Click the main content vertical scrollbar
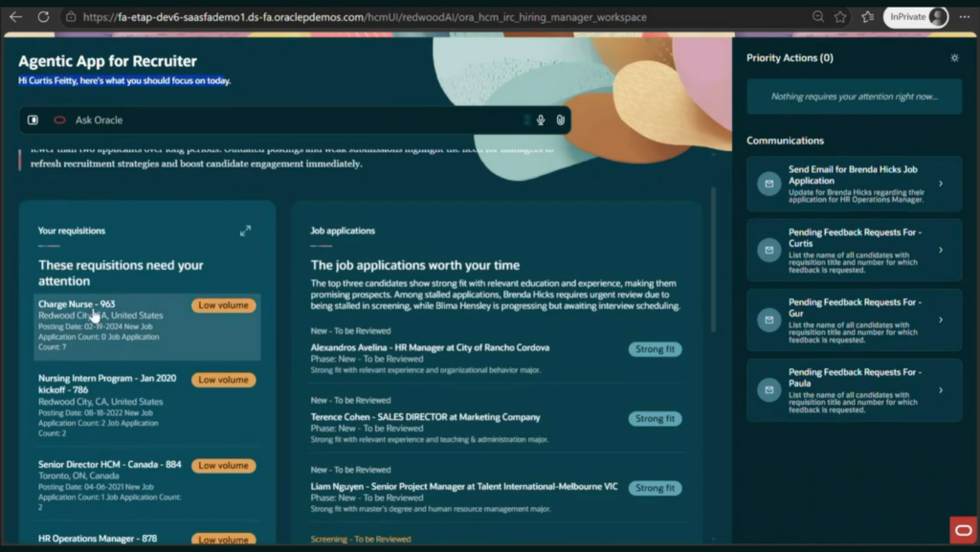This screenshot has height=552, width=980. point(713,259)
